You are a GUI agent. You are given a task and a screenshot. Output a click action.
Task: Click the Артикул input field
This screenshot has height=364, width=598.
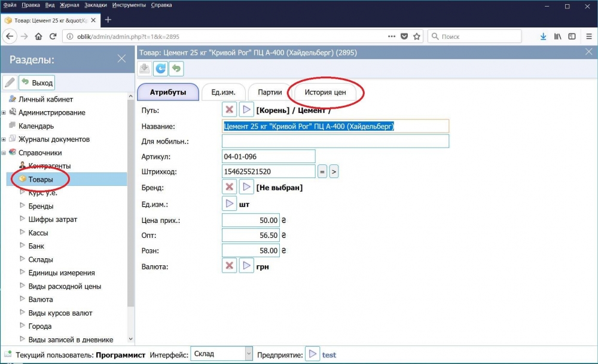point(269,157)
